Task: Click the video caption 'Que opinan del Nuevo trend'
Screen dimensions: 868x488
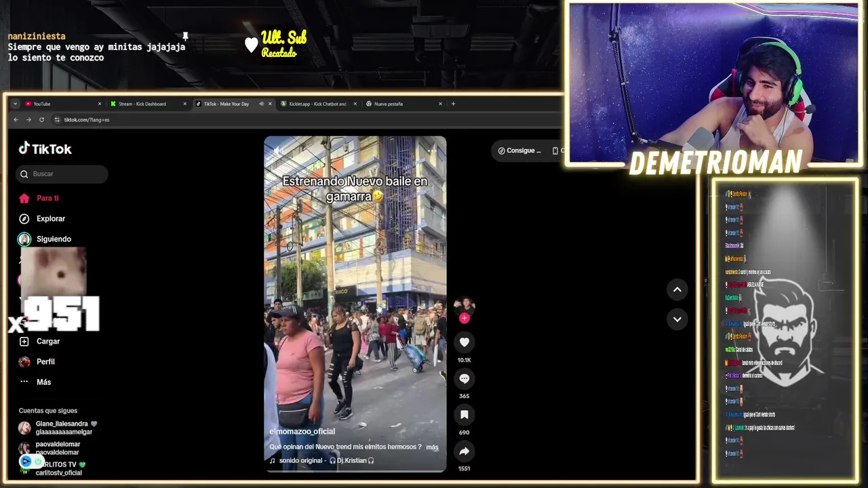Action: (345, 447)
